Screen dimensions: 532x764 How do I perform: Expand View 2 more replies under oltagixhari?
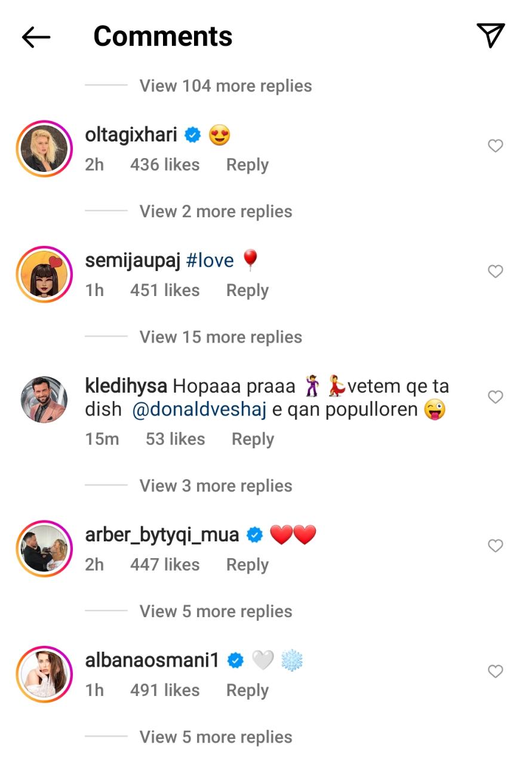pyautogui.click(x=216, y=212)
